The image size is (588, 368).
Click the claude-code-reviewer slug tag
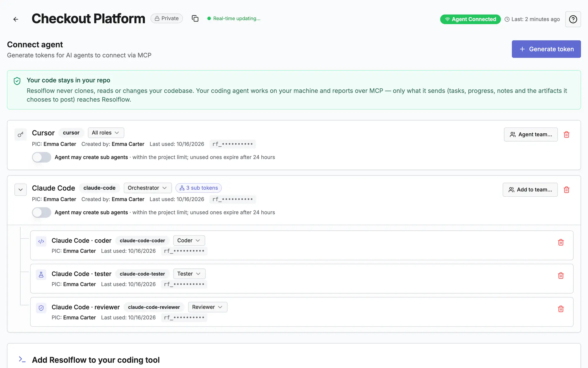(x=154, y=307)
